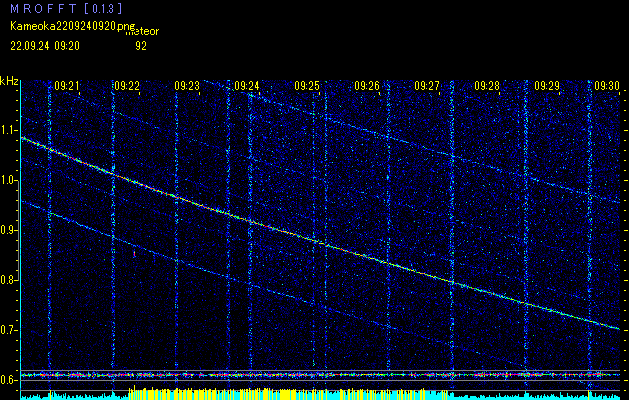
Task: Click the 09:27 time axis label
Action: pos(427,86)
